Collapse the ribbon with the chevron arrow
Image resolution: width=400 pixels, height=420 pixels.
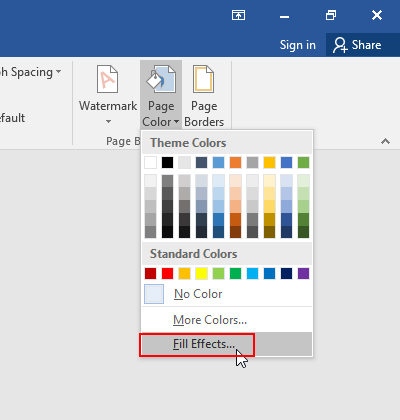pyautogui.click(x=385, y=141)
